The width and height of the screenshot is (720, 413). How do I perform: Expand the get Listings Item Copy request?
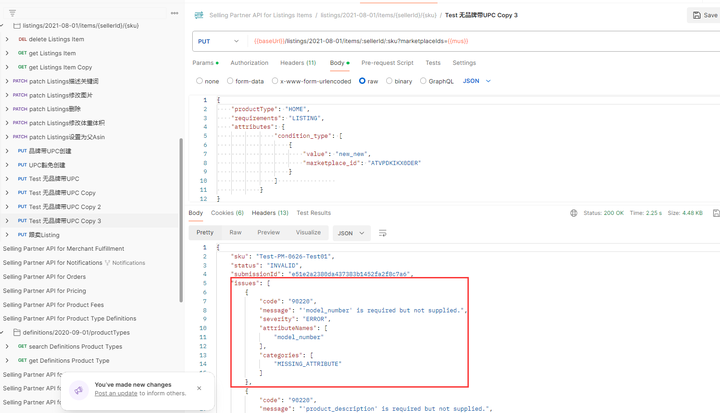tap(7, 67)
